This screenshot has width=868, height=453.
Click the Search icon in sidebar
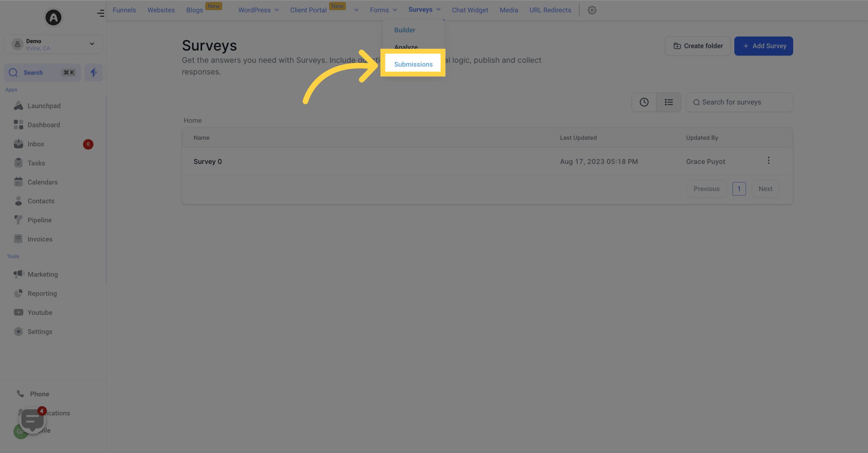tap(13, 72)
